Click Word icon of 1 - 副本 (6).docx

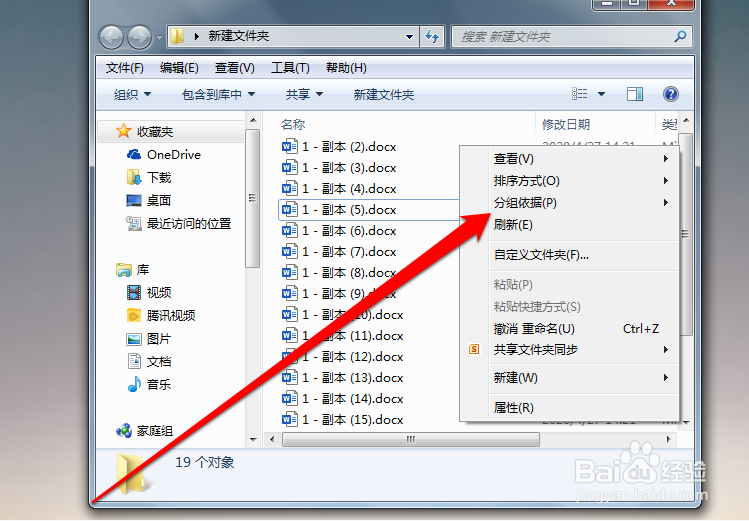(289, 230)
